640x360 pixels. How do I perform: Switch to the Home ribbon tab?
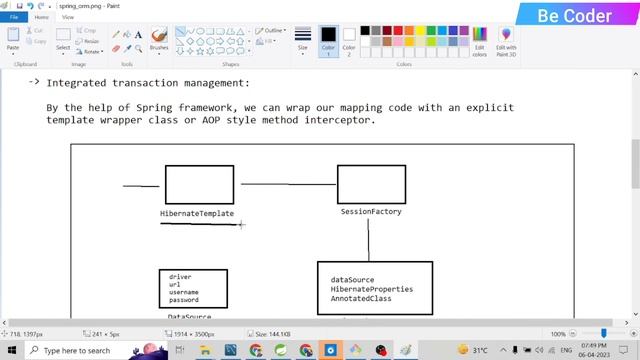click(x=41, y=17)
